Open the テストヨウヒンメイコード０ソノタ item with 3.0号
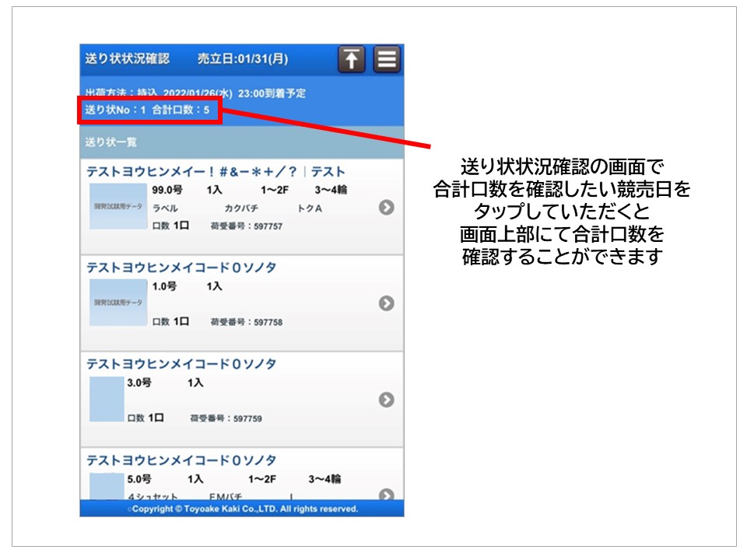 181,364
